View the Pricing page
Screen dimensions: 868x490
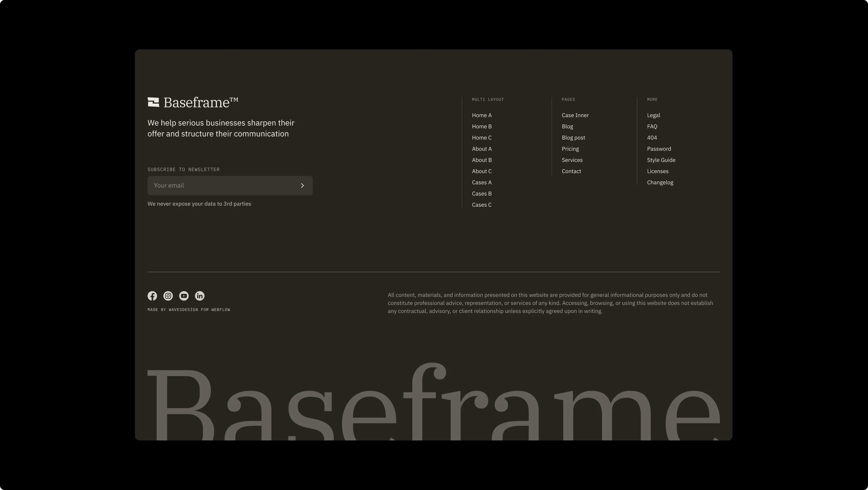point(570,149)
